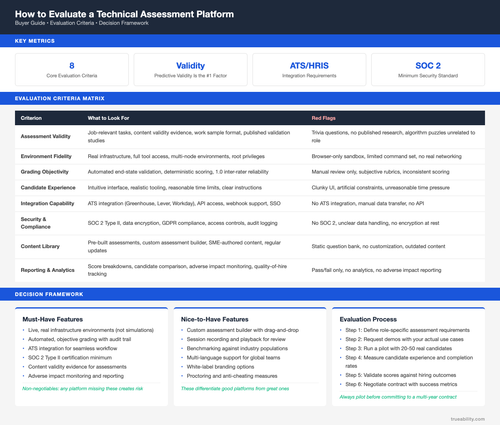Click 'Predictive Validity Is the #1 Factor' caption

pyautogui.click(x=190, y=76)
